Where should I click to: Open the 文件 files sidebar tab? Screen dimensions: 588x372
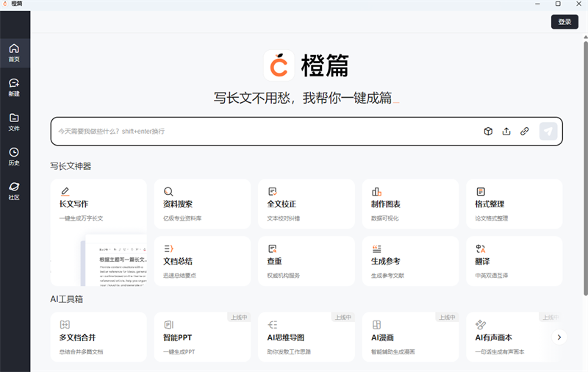pyautogui.click(x=14, y=122)
